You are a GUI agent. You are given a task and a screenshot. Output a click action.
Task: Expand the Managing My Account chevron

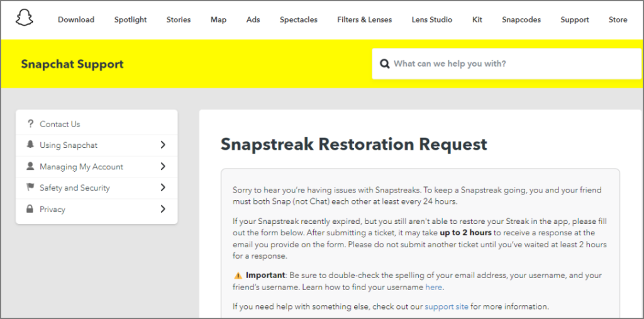tap(163, 167)
